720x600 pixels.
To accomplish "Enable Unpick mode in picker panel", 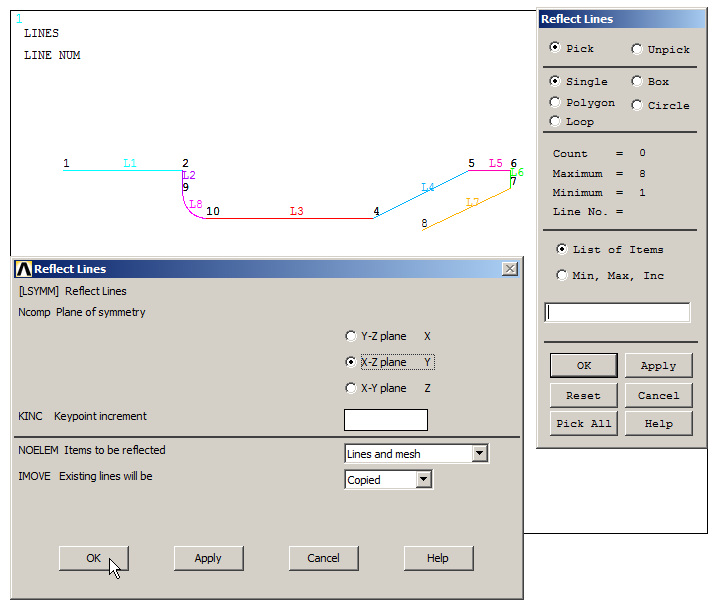I will click(x=637, y=49).
